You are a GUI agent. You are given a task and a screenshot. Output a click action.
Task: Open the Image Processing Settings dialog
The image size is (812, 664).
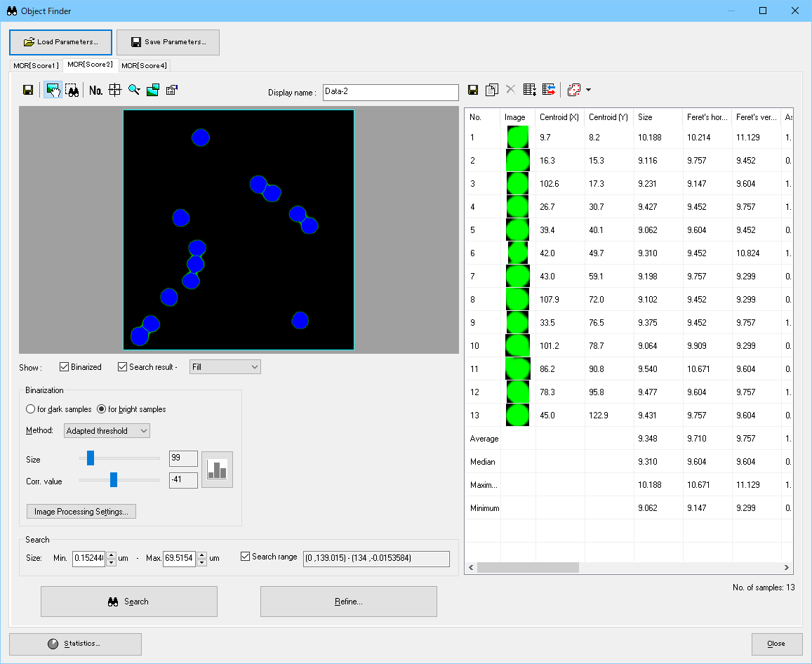coord(81,511)
